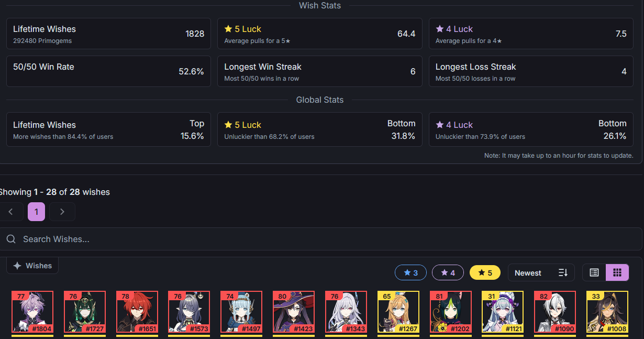Click the Longest Loss Streak card

(531, 71)
